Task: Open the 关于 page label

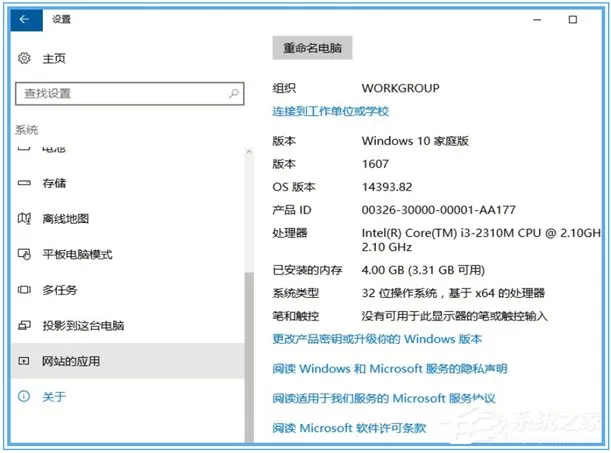Action: point(54,397)
